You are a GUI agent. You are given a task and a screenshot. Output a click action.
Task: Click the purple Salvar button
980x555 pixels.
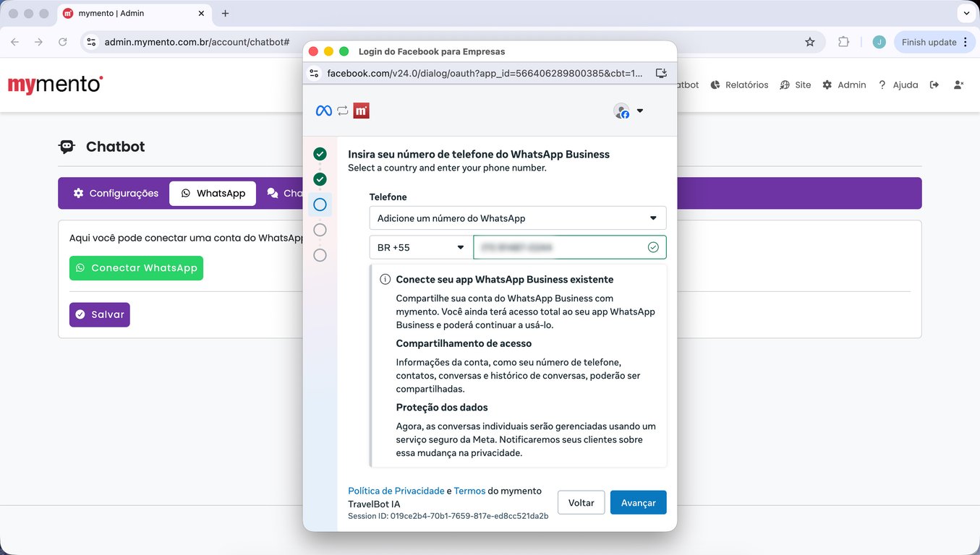pos(100,315)
